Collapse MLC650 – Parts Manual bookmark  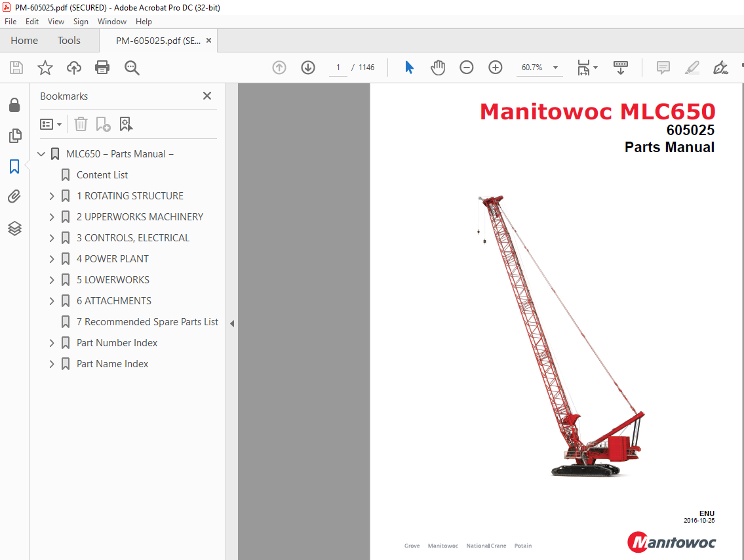[x=41, y=153]
